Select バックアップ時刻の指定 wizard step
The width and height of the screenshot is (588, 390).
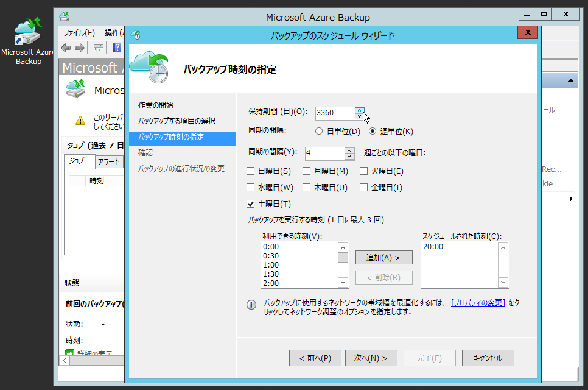pyautogui.click(x=182, y=137)
